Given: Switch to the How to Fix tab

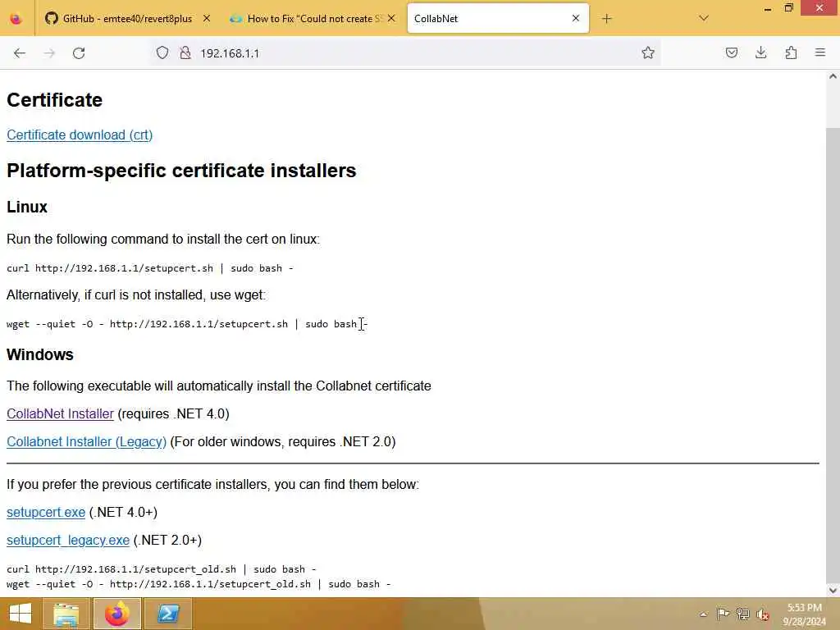Looking at the screenshot, I should (313, 19).
